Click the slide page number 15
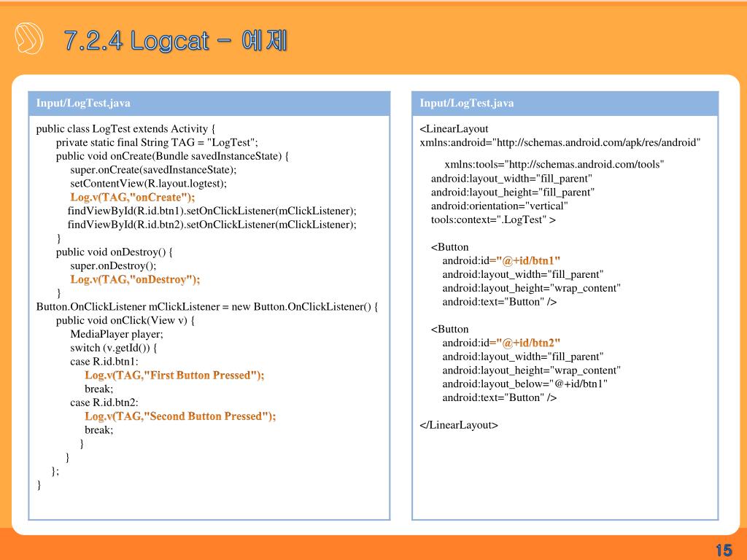The height and width of the screenshot is (560, 747). tap(723, 550)
